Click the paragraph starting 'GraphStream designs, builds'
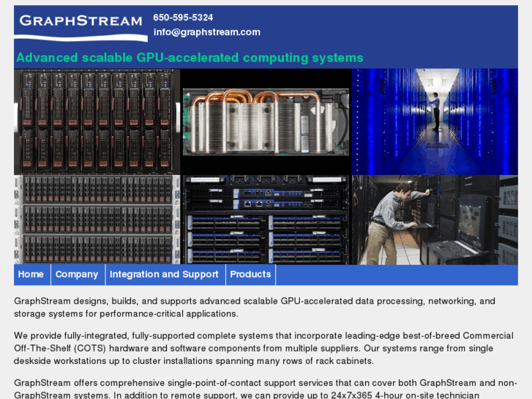This screenshot has height=399, width=532. 255,307
